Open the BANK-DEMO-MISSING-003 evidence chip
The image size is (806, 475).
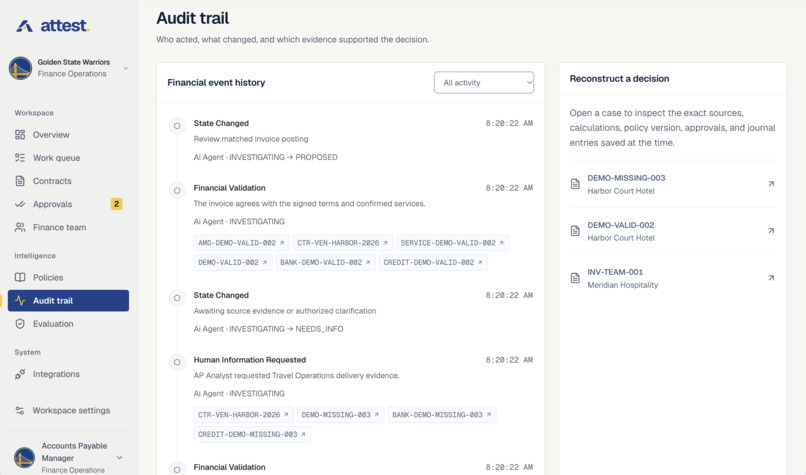tap(442, 415)
